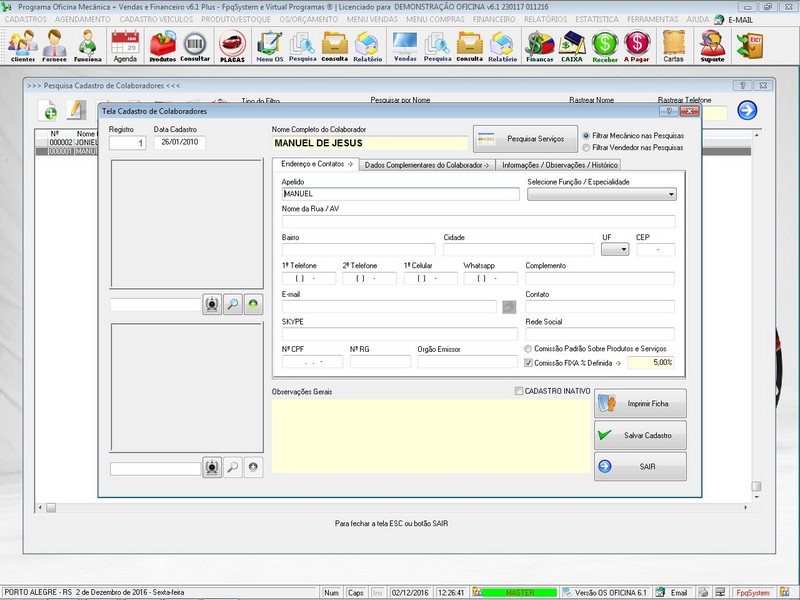The image size is (800, 600).
Task: Click the Nome da Rua / AV field
Action: tap(479, 221)
